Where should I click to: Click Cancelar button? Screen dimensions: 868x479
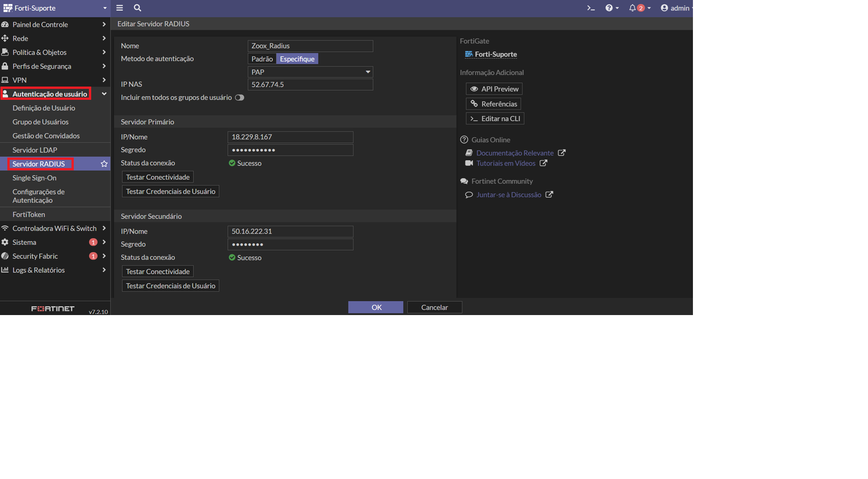tap(434, 307)
